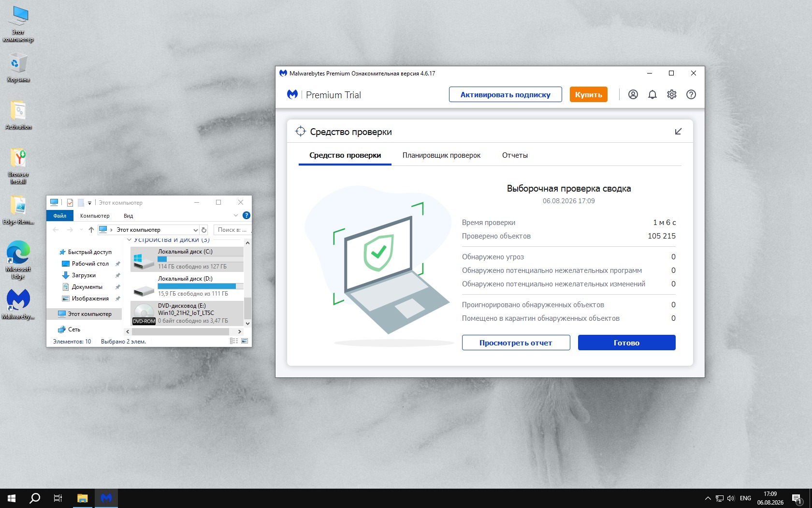Click the Malwarebytes logo beside Premium Trial
The width and height of the screenshot is (812, 508).
[292, 94]
